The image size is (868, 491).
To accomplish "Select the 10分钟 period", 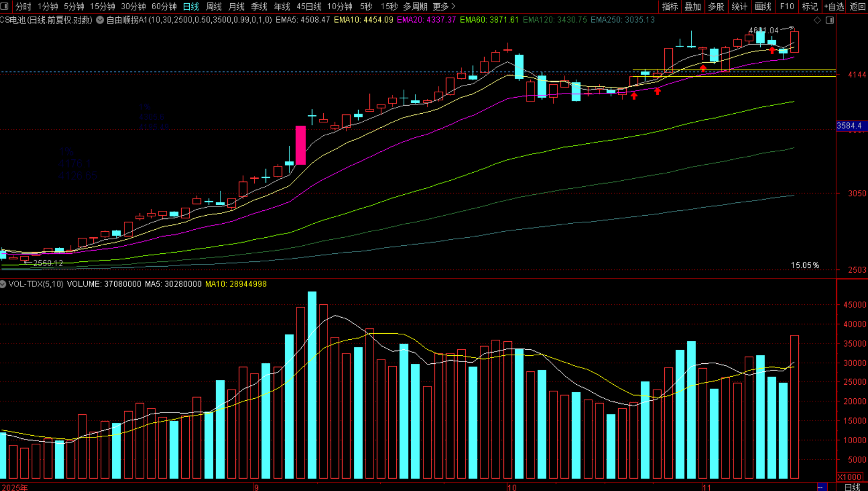I will tap(340, 6).
